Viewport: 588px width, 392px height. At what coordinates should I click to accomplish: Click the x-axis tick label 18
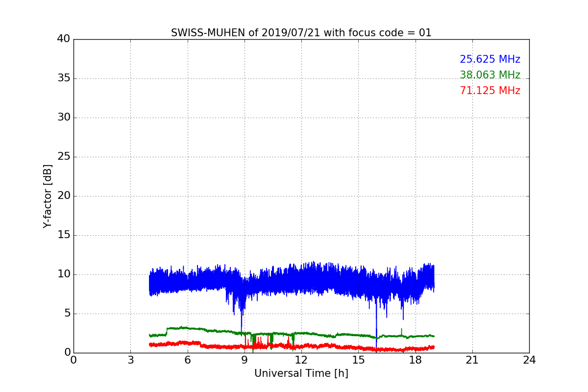415,360
